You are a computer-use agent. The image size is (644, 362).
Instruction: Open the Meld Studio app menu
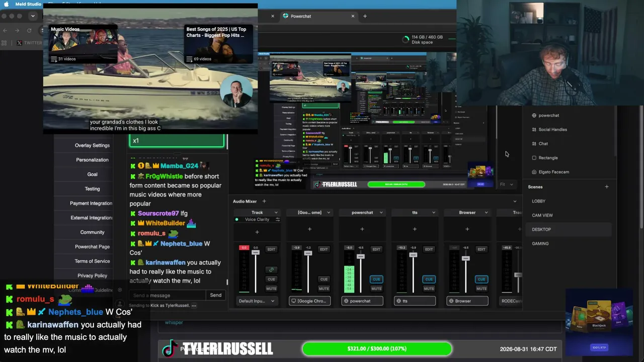pos(28,4)
